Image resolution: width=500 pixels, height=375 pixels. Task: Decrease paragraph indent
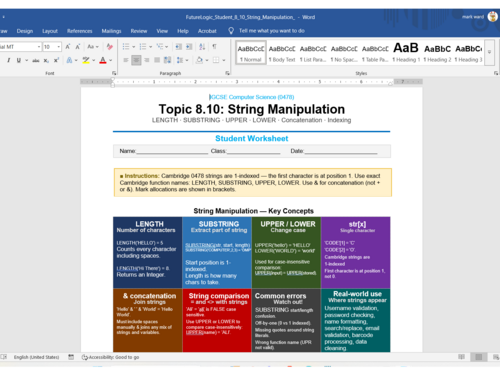tap(179, 47)
